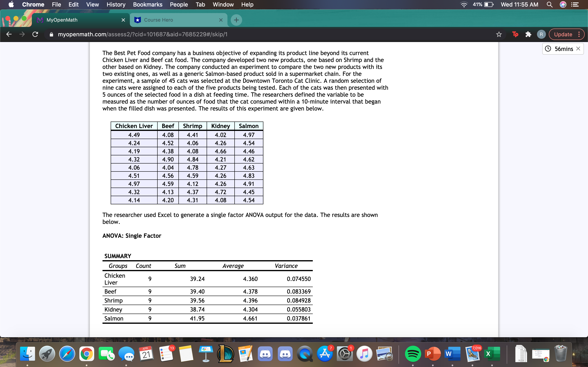
Task: Click the Update button
Action: [564, 34]
